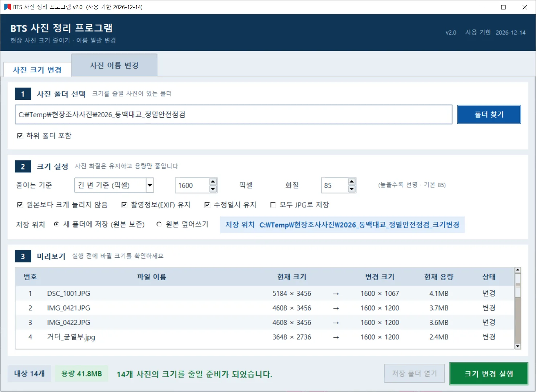Click the 현재 용량 column header
Viewport: 536px width, 392px height.
(439, 277)
